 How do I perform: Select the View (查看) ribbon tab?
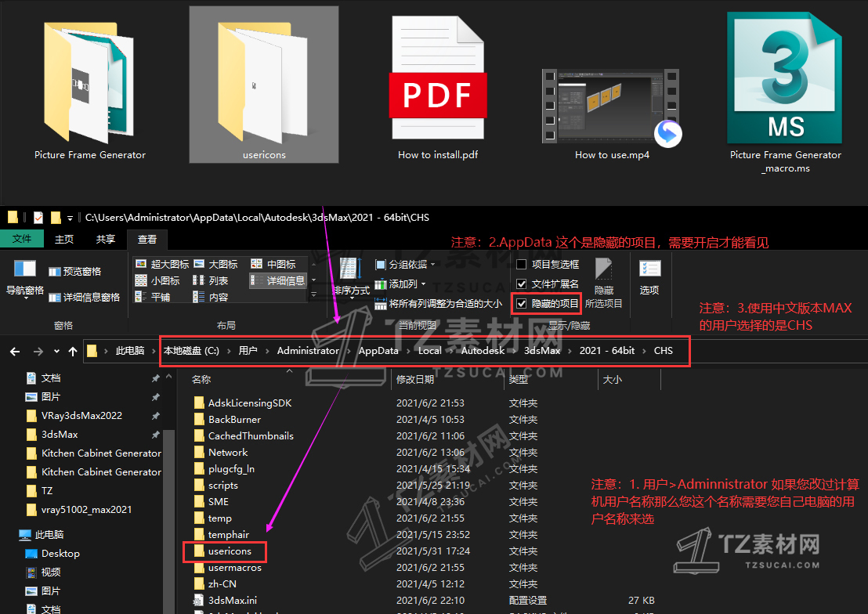click(x=147, y=239)
